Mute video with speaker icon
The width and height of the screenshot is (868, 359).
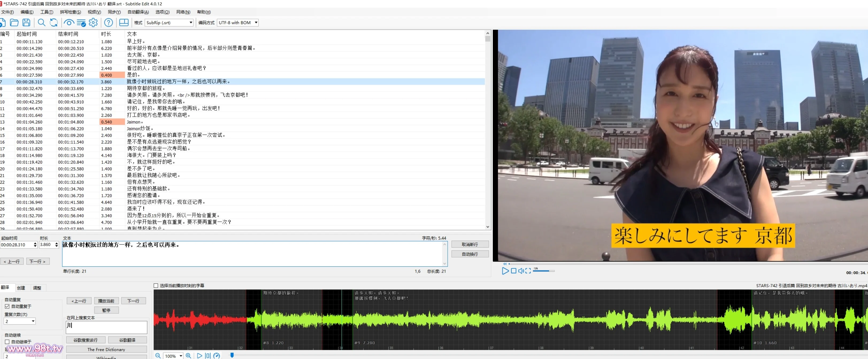[521, 271]
